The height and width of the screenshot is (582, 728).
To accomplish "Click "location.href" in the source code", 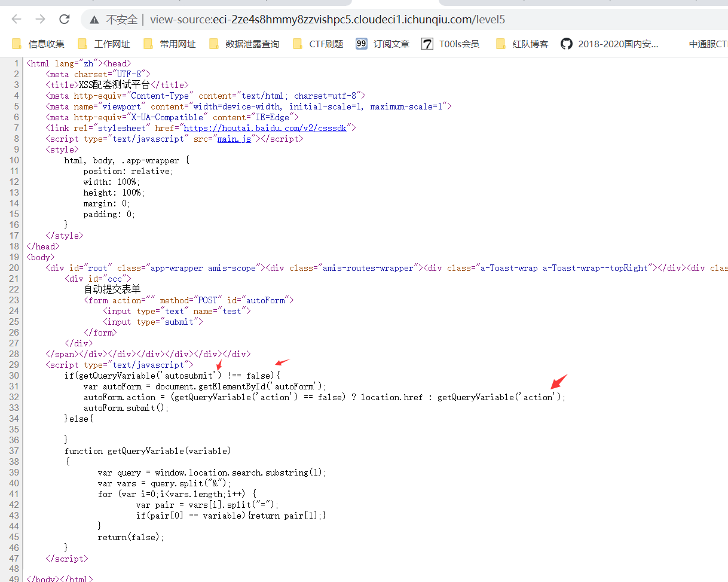I will pos(394,397).
